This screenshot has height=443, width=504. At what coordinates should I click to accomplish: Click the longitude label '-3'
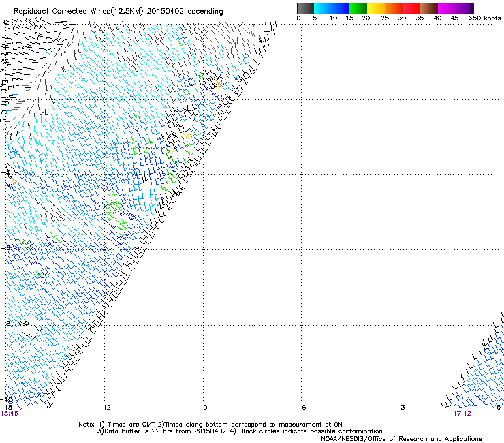pyautogui.click(x=400, y=408)
